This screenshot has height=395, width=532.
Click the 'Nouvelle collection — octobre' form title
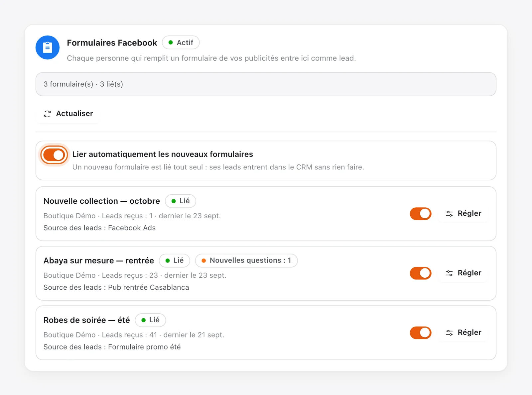(102, 201)
